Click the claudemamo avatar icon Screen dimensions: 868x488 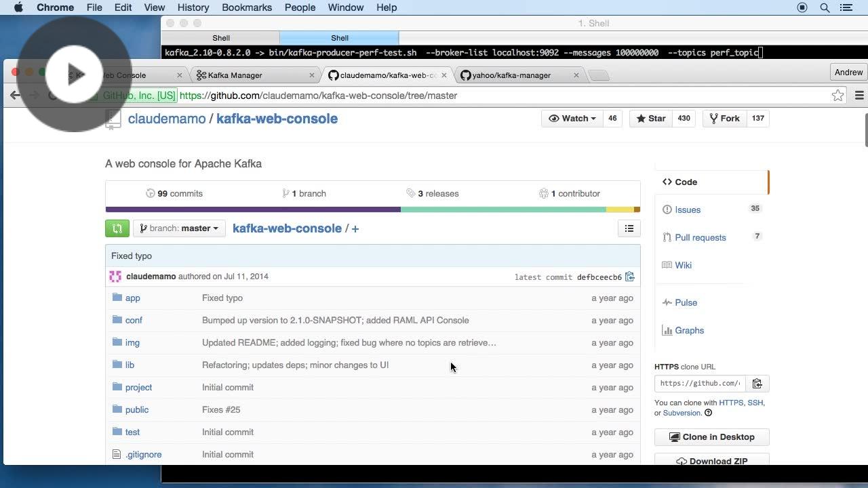(115, 277)
